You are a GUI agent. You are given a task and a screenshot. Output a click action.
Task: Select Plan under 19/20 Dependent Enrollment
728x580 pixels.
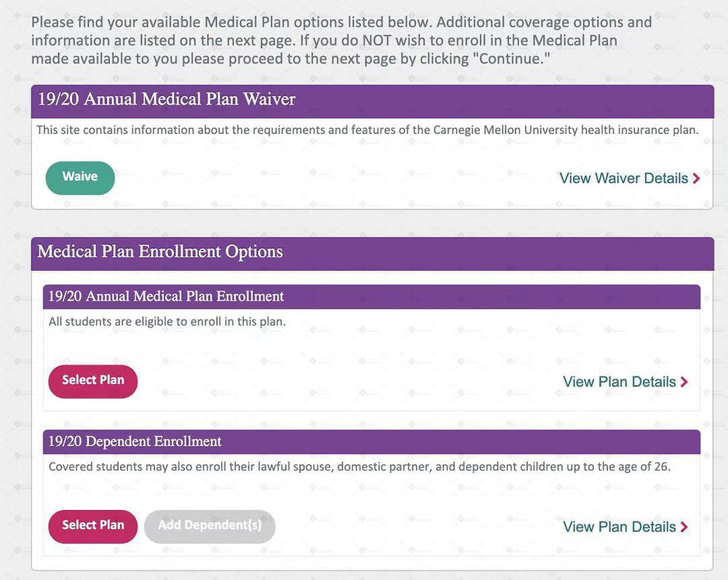(x=93, y=527)
